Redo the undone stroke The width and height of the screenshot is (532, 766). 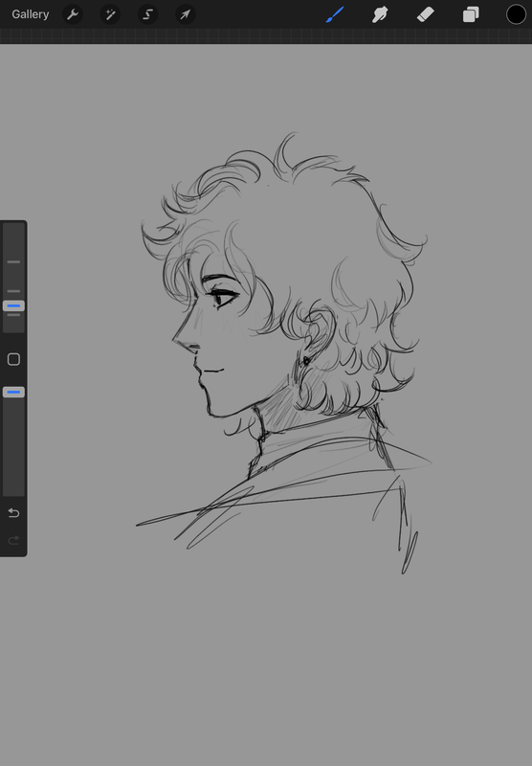pyautogui.click(x=13, y=540)
